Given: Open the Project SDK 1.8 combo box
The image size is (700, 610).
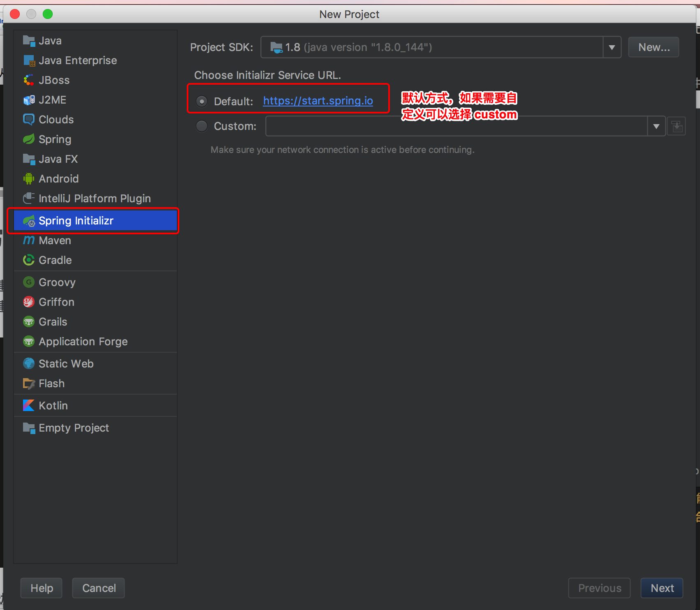Looking at the screenshot, I should pyautogui.click(x=441, y=47).
